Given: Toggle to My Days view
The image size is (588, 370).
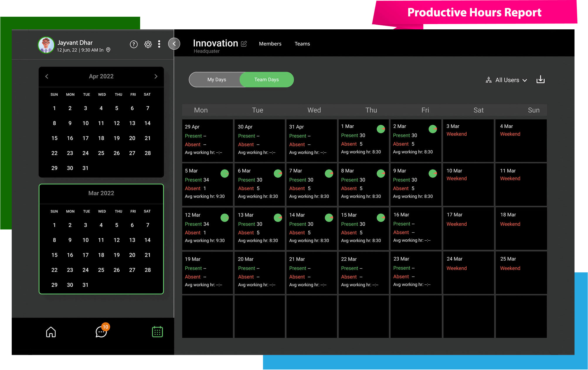Looking at the screenshot, I should 217,79.
